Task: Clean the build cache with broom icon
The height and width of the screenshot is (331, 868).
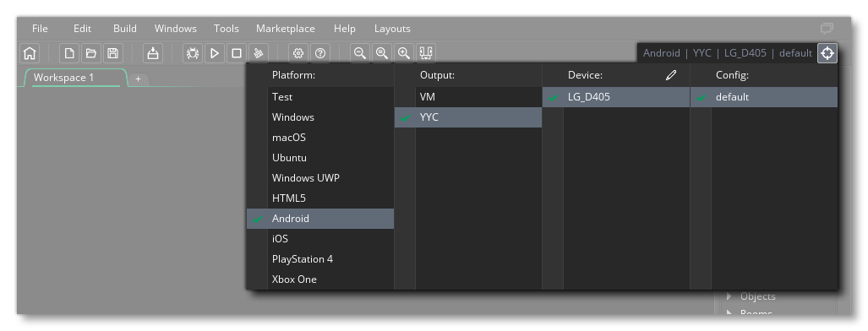Action: [259, 53]
